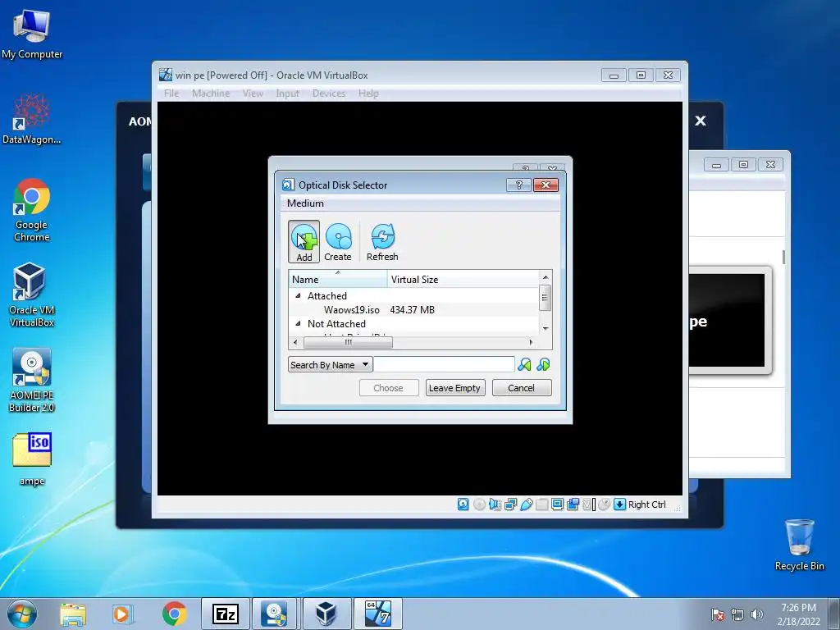840x630 pixels.
Task: Open Help menu in VirtualBox window
Action: [x=368, y=94]
